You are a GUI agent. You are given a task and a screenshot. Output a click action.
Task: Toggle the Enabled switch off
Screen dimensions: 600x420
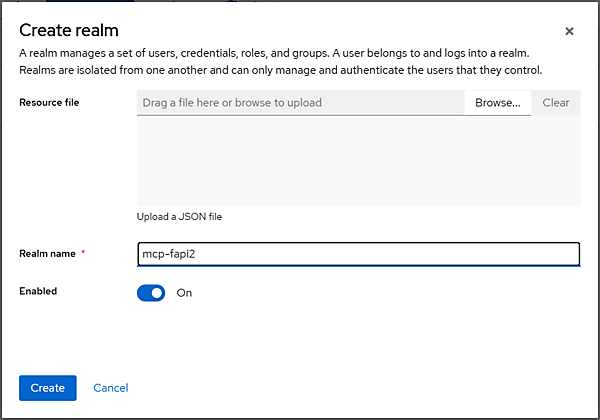pyautogui.click(x=151, y=293)
